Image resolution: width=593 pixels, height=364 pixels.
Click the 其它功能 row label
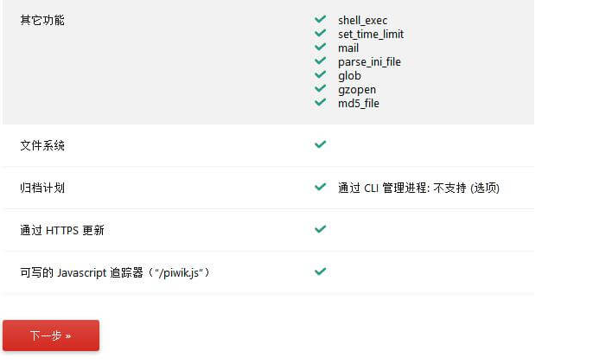(42, 20)
